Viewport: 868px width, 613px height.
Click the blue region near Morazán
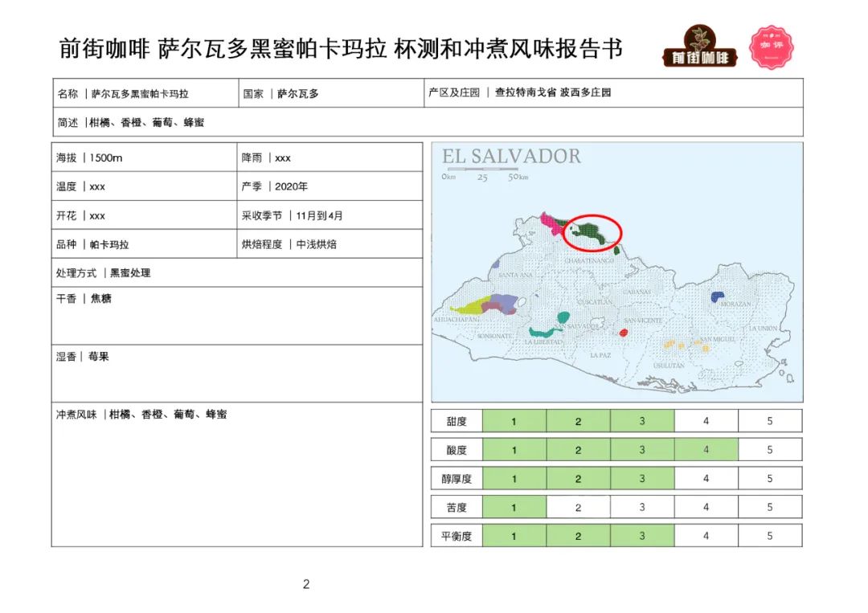(716, 296)
